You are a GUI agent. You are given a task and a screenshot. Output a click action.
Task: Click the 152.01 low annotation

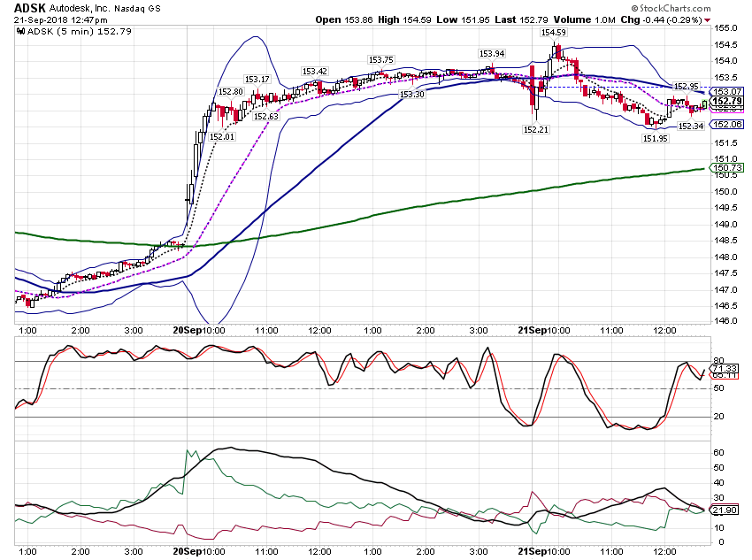[x=222, y=136]
